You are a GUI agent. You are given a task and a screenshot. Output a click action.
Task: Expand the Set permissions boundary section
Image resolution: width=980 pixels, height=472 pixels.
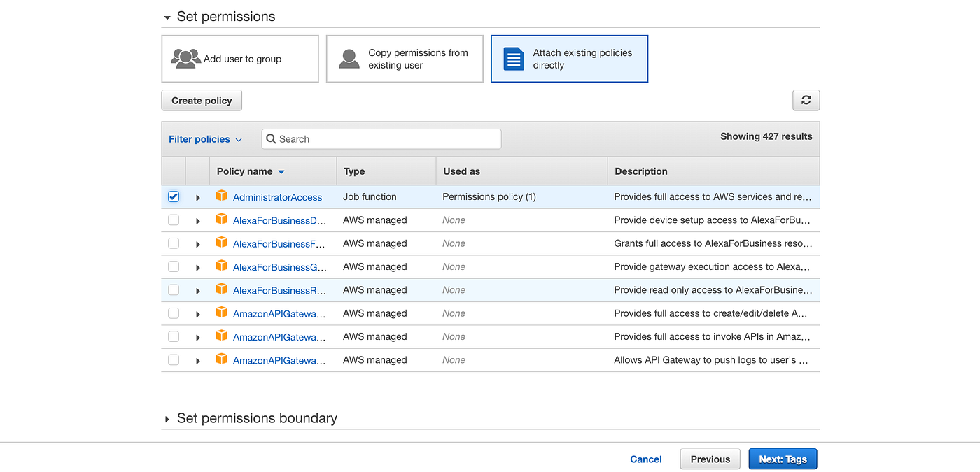pyautogui.click(x=167, y=418)
